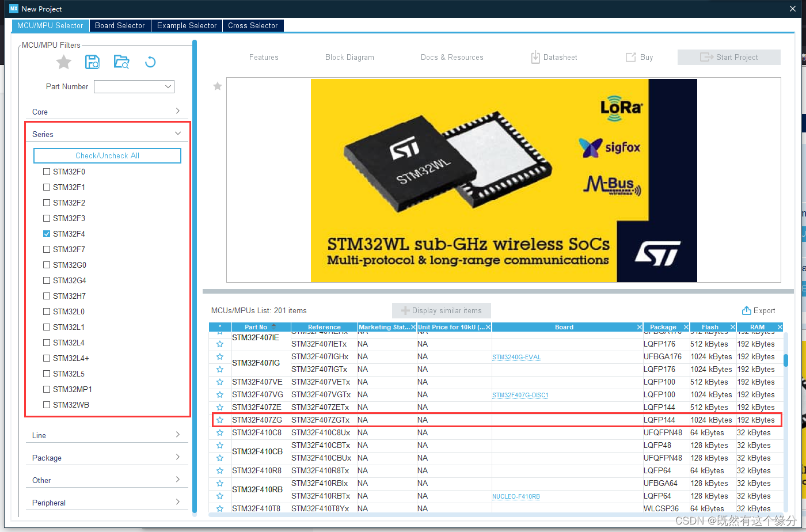Remove the Package column filter with its X
The height and width of the screenshot is (532, 806).
tap(685, 326)
